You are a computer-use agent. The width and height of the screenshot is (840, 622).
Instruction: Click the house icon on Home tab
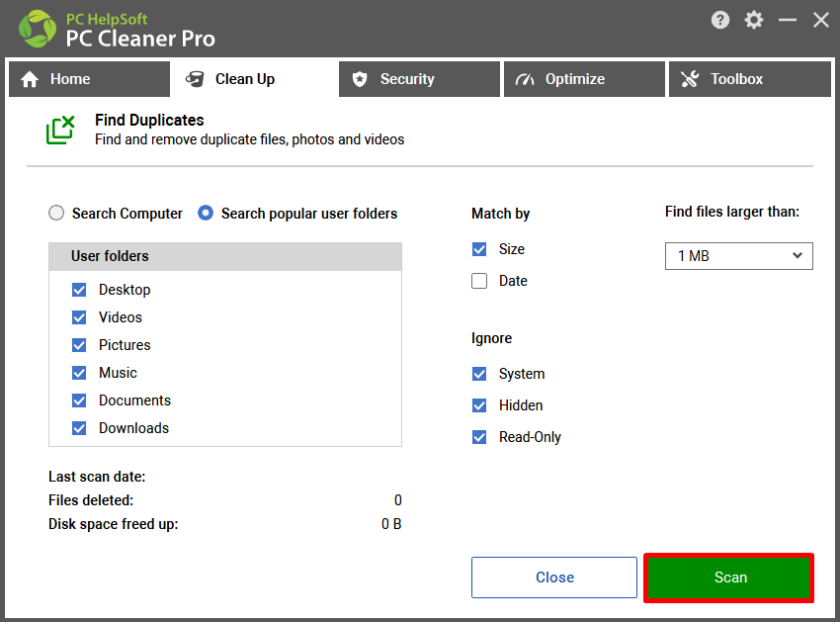30,79
